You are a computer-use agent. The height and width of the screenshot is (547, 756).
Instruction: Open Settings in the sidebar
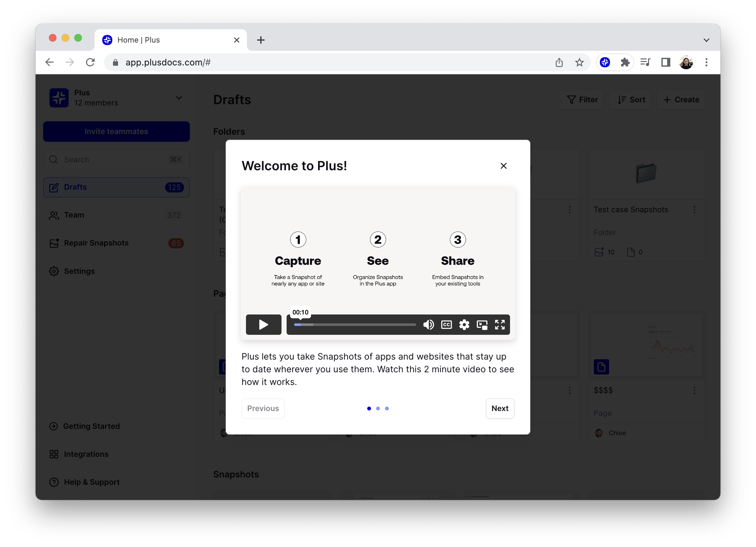(116, 271)
